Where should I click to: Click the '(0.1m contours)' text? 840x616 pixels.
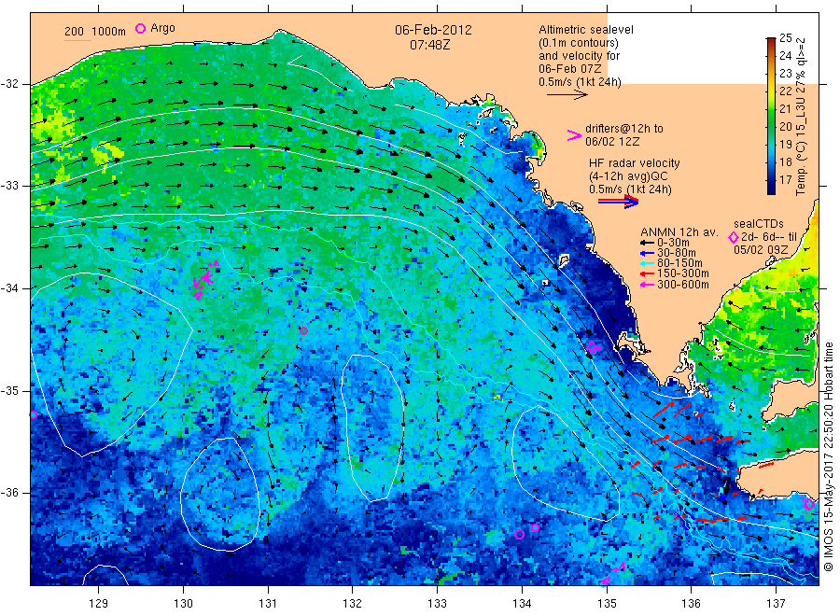[x=579, y=43]
